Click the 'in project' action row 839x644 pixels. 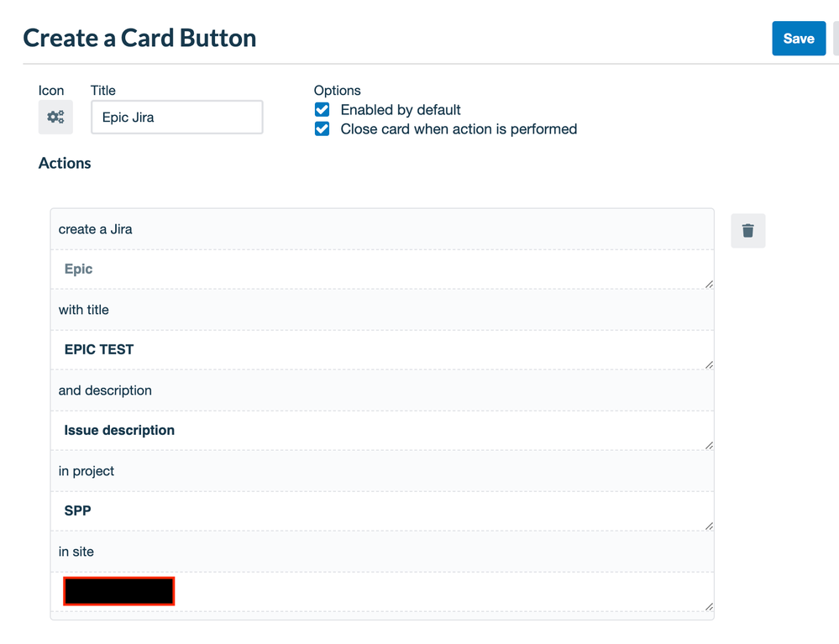pos(382,471)
